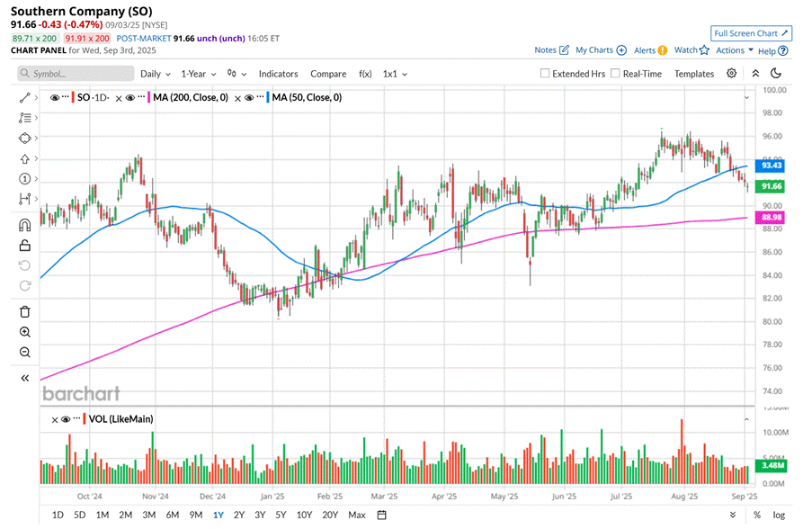812x529 pixels.
Task: Open more options for VOL indicator
Action: 76,418
